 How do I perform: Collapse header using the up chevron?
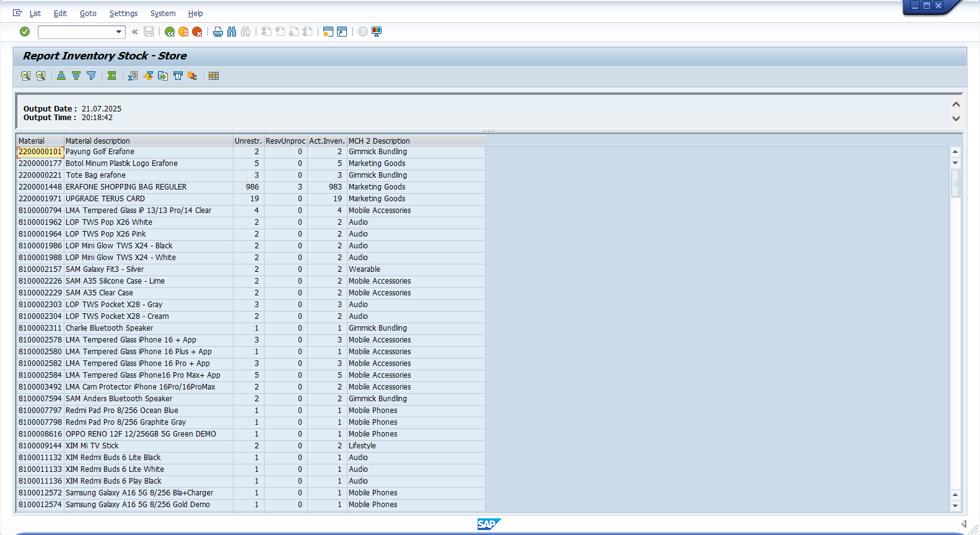[956, 105]
